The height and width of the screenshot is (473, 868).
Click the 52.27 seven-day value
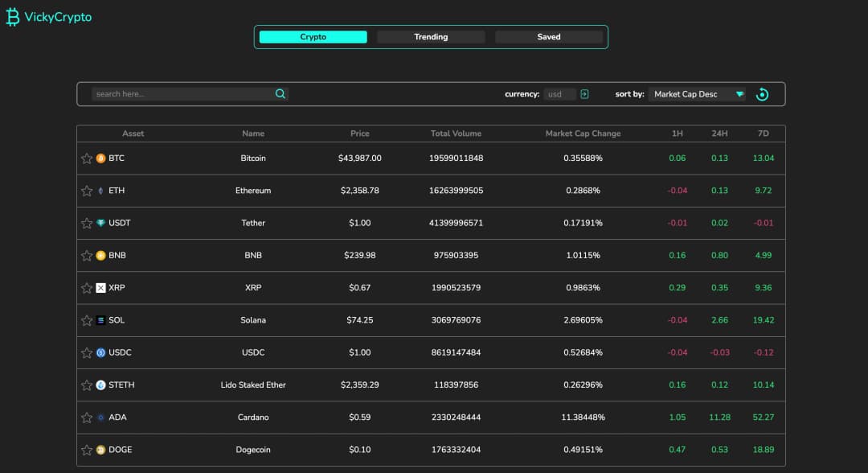coord(764,417)
